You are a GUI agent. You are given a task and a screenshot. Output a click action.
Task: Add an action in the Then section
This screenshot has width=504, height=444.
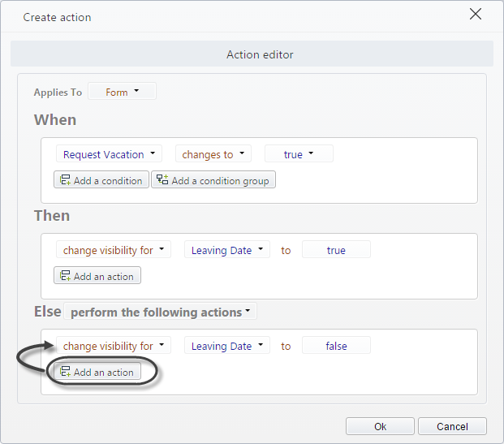pyautogui.click(x=97, y=275)
